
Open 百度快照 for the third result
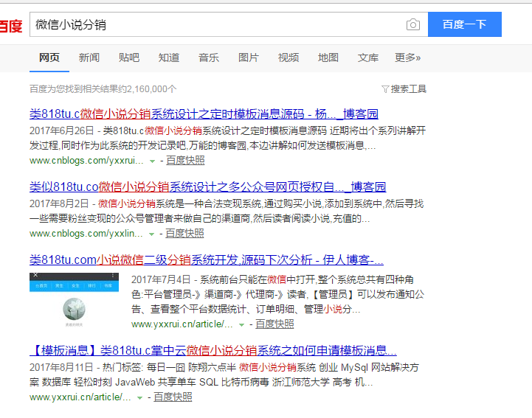274,324
